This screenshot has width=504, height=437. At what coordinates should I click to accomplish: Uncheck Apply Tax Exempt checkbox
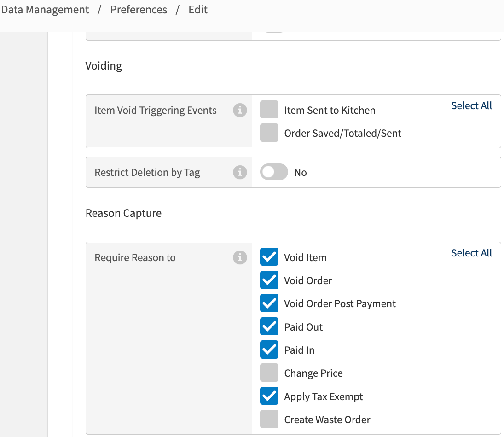[x=269, y=396]
